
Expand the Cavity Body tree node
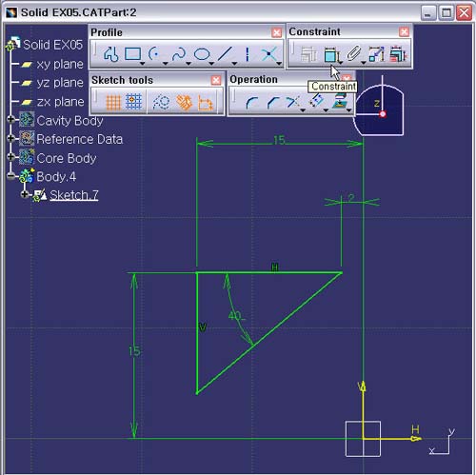10,119
